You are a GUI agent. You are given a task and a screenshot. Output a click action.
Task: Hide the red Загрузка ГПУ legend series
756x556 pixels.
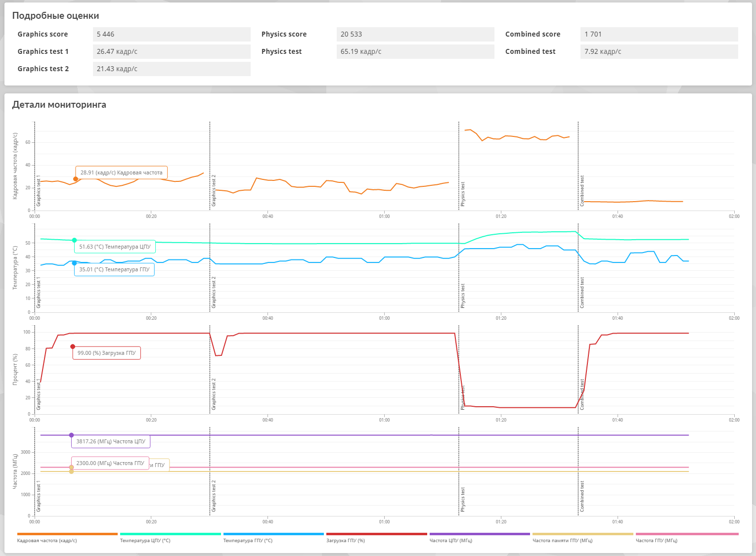tap(376, 538)
